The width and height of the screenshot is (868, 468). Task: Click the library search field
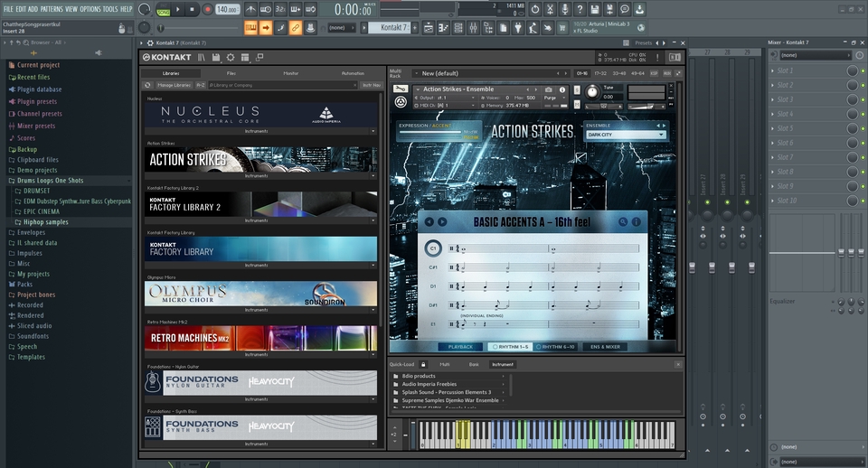(x=282, y=85)
